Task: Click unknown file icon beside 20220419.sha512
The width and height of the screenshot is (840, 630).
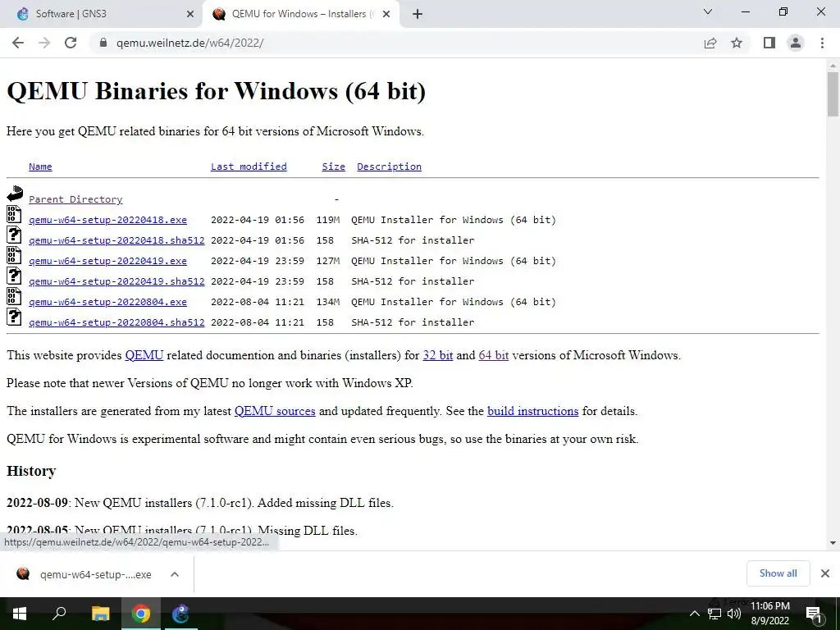Action: [x=14, y=276]
